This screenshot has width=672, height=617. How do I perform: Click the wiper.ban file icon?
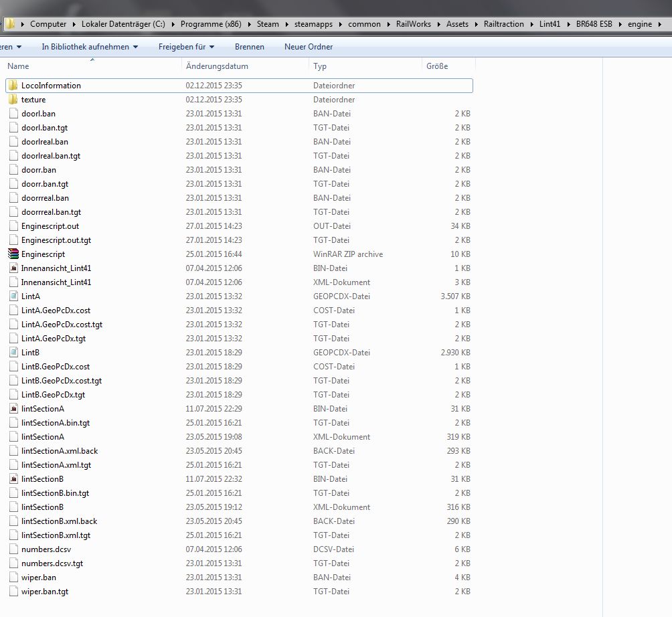click(x=13, y=578)
